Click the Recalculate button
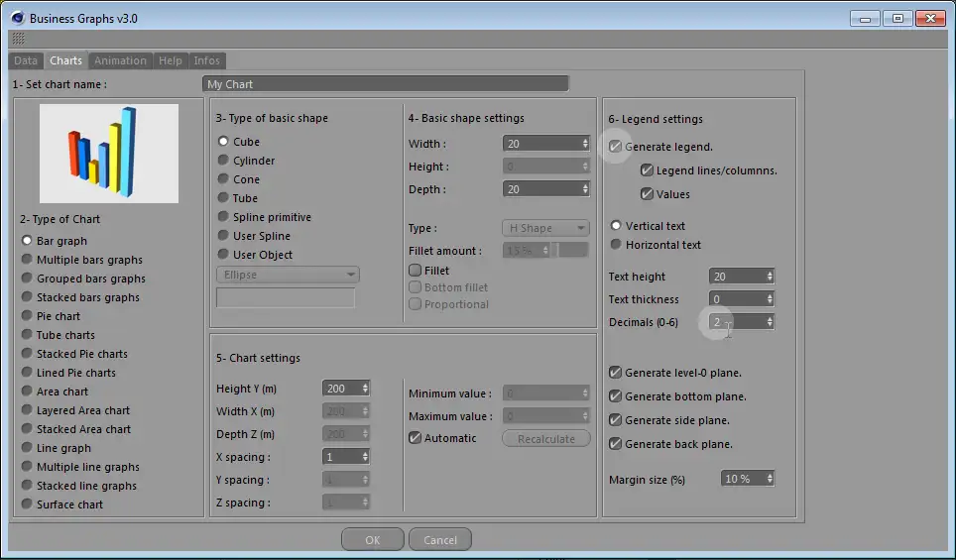The width and height of the screenshot is (956, 560). 546,439
